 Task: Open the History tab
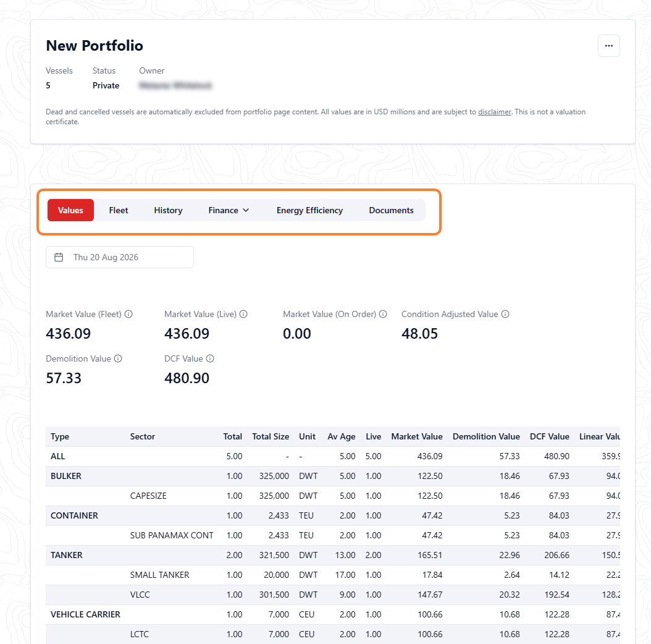[x=168, y=210]
